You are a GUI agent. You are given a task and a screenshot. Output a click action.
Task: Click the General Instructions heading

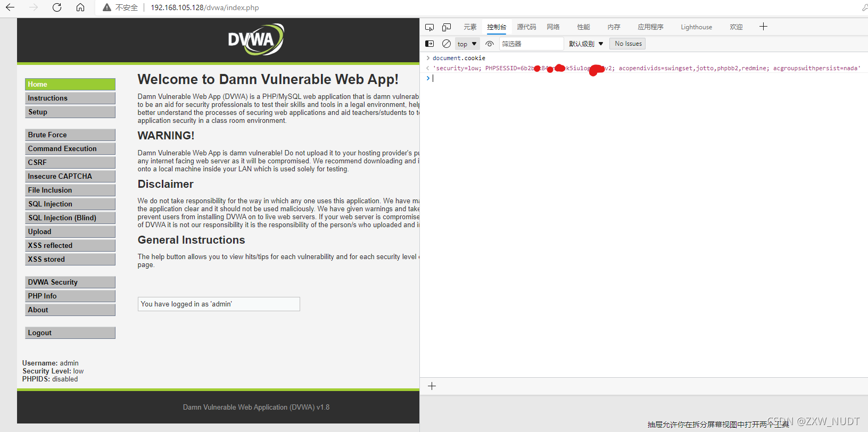[x=192, y=240]
